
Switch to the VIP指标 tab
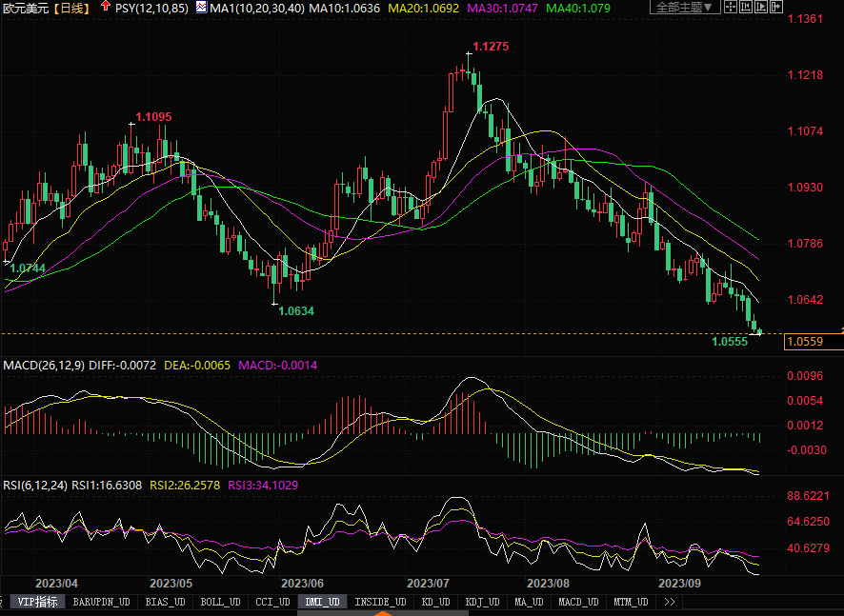(38, 602)
